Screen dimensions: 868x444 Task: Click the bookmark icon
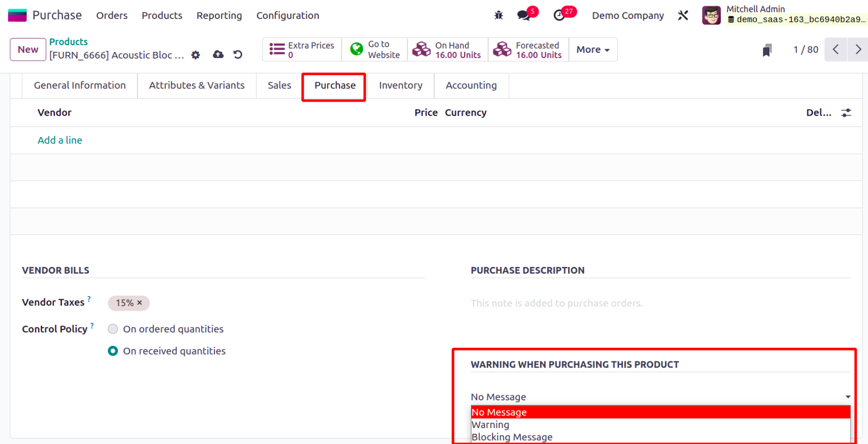[x=767, y=50]
